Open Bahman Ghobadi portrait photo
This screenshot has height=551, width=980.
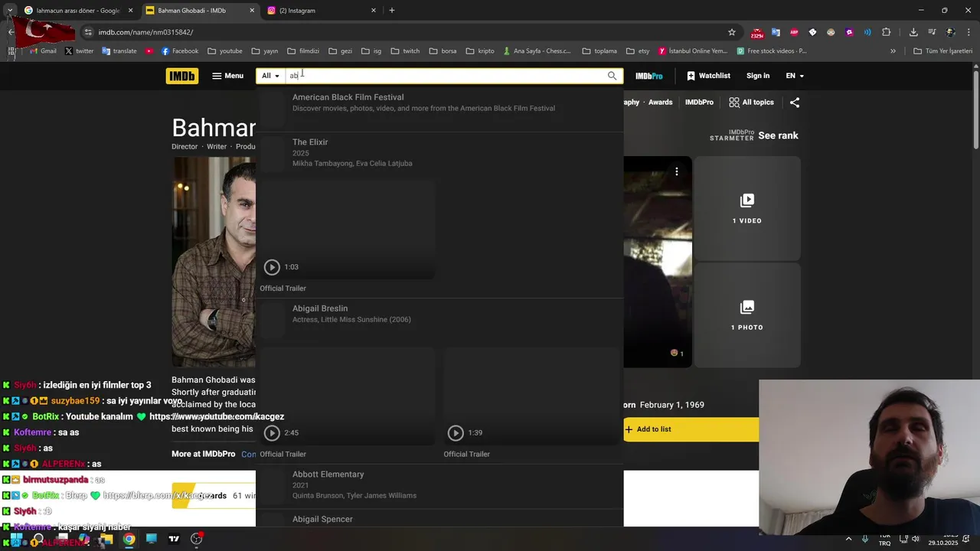tap(214, 262)
